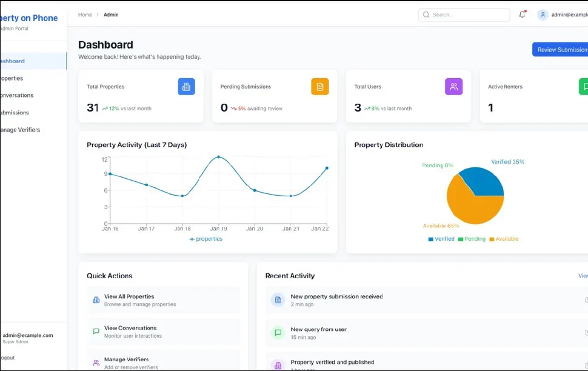Click the blue Total Properties building icon

click(x=186, y=87)
